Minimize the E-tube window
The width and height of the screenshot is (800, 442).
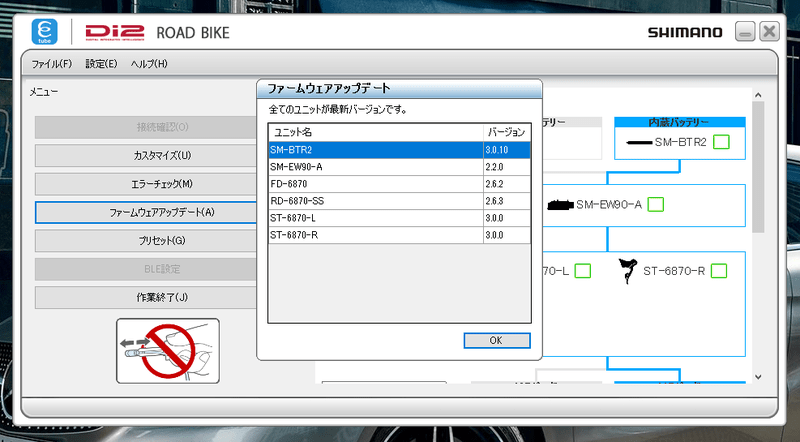745,32
